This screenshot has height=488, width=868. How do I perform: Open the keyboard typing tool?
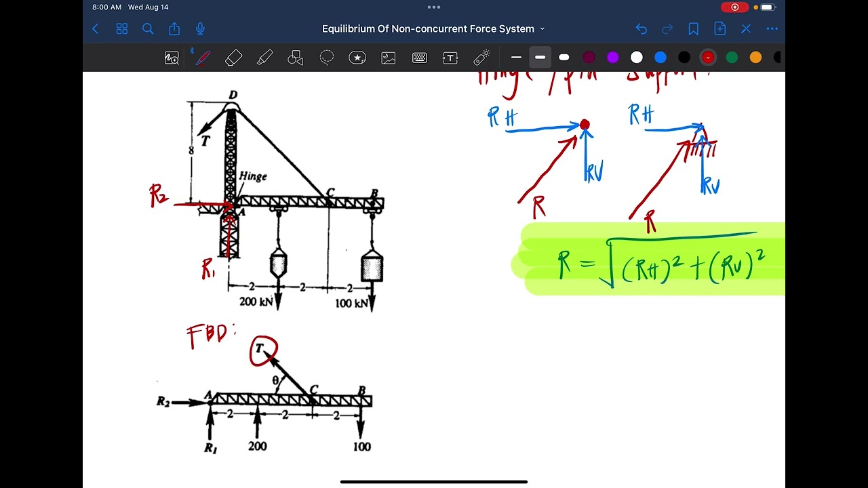point(420,58)
